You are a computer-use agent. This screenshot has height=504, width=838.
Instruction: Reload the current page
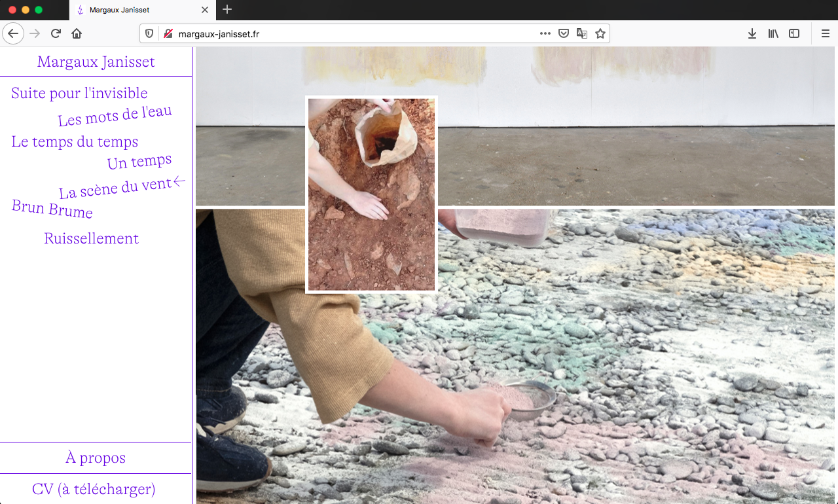(x=56, y=33)
